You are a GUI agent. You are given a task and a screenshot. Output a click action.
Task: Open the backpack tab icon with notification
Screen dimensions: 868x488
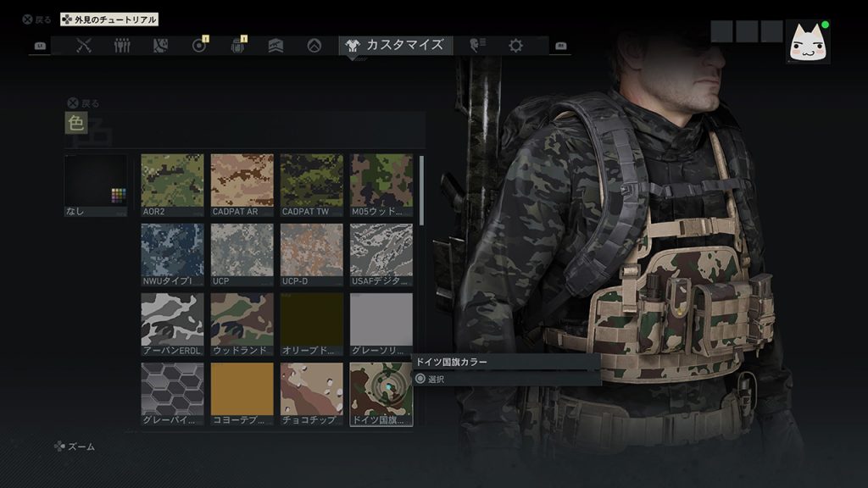click(x=237, y=46)
